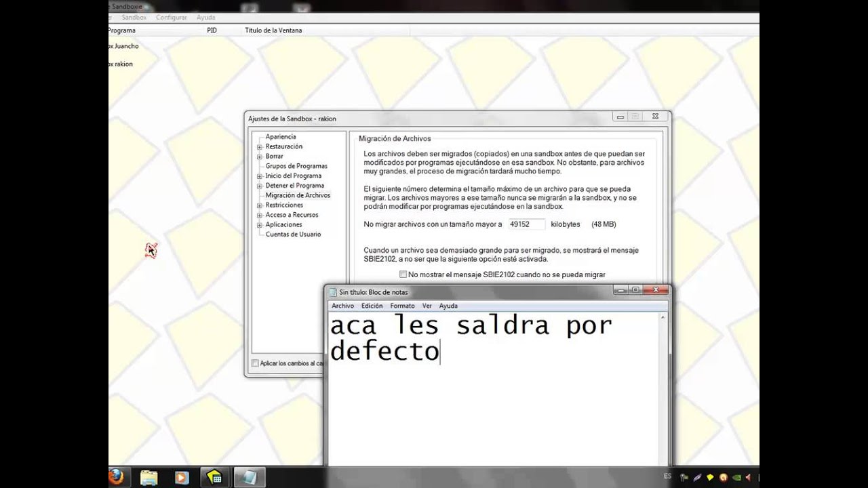This screenshot has height=488, width=868.
Task: Switch to Notepad taskbar button
Action: [x=248, y=477]
